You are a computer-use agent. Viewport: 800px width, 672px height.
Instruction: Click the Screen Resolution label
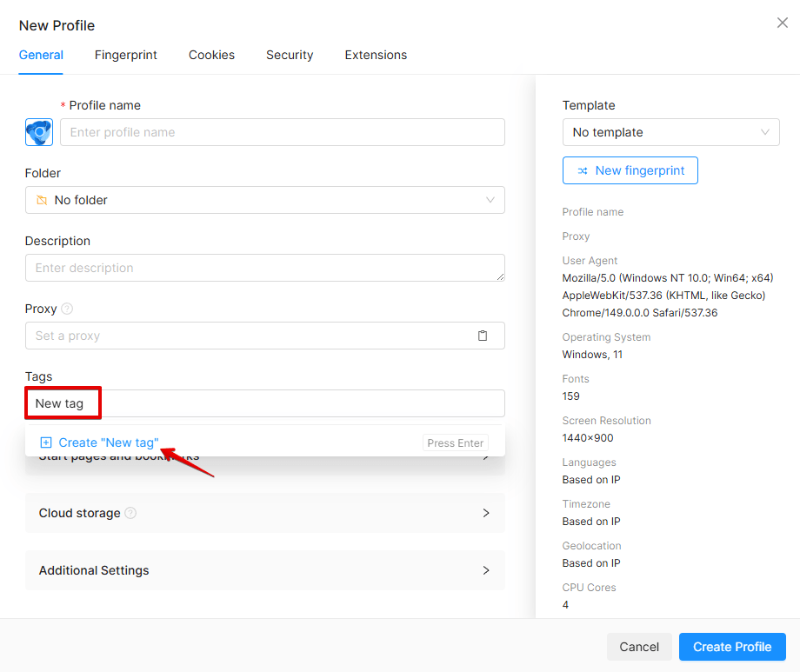607,421
